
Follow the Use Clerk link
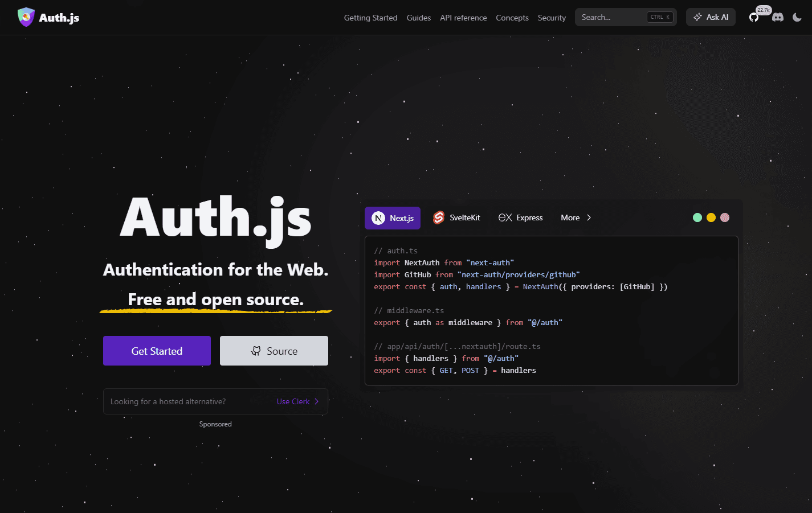tap(293, 402)
